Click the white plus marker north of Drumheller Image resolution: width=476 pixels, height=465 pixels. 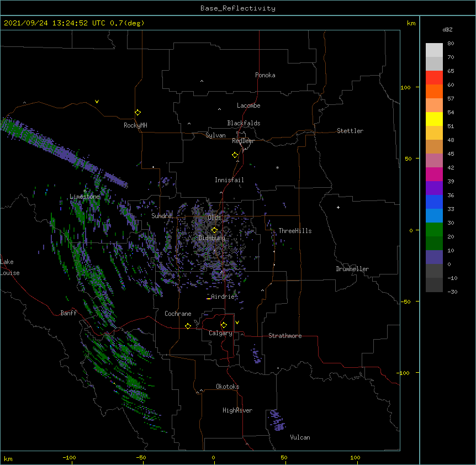point(338,207)
